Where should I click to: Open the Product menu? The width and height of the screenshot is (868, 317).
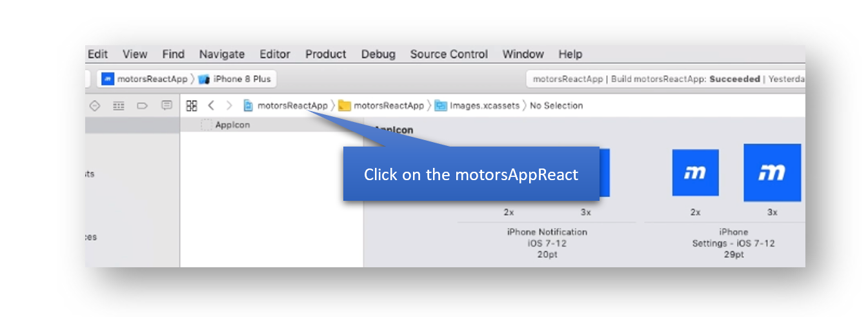pos(326,54)
